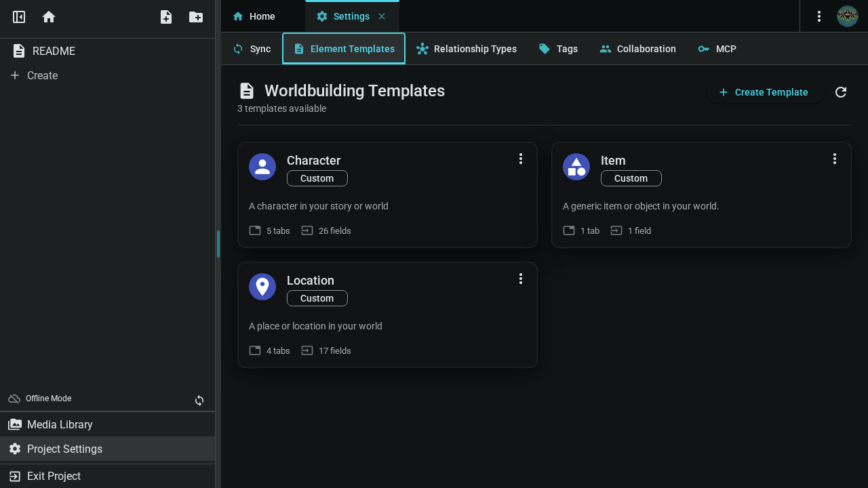Click the Location template's map pin icon
The width and height of the screenshot is (868, 488).
click(x=262, y=287)
